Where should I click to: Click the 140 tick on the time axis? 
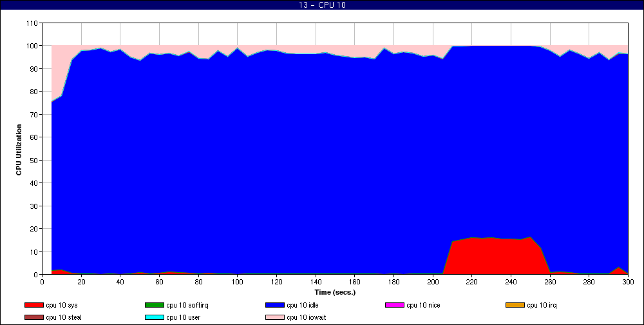(x=316, y=282)
